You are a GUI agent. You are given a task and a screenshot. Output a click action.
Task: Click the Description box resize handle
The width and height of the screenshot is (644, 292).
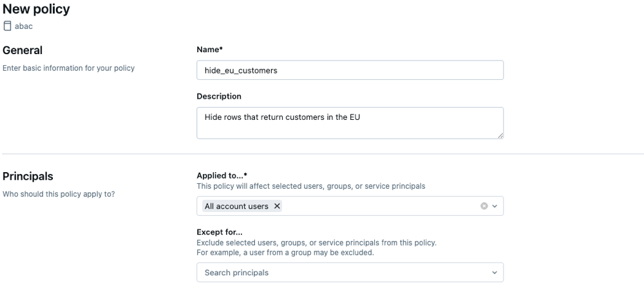[500, 135]
